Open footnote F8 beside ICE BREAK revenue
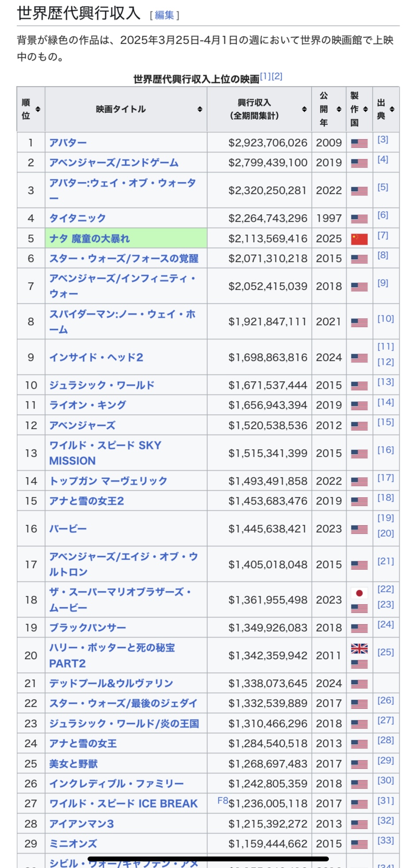Image resolution: width=412 pixels, height=868 pixels. pyautogui.click(x=222, y=800)
